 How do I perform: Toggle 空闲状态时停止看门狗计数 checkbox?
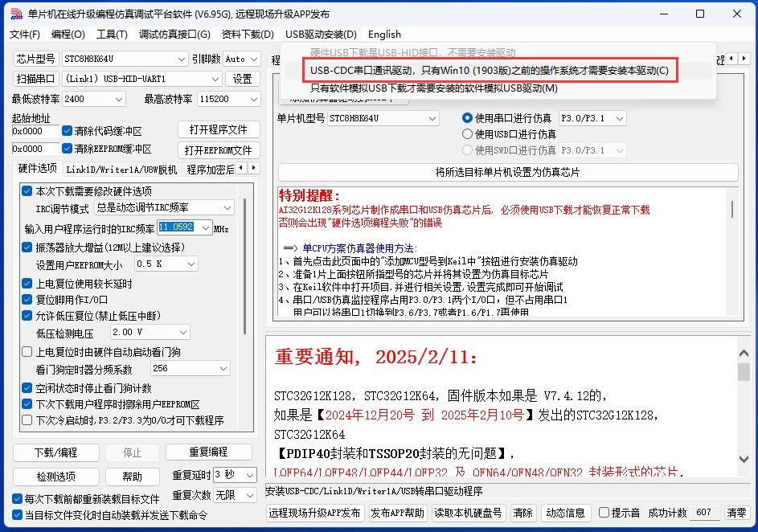(27, 387)
